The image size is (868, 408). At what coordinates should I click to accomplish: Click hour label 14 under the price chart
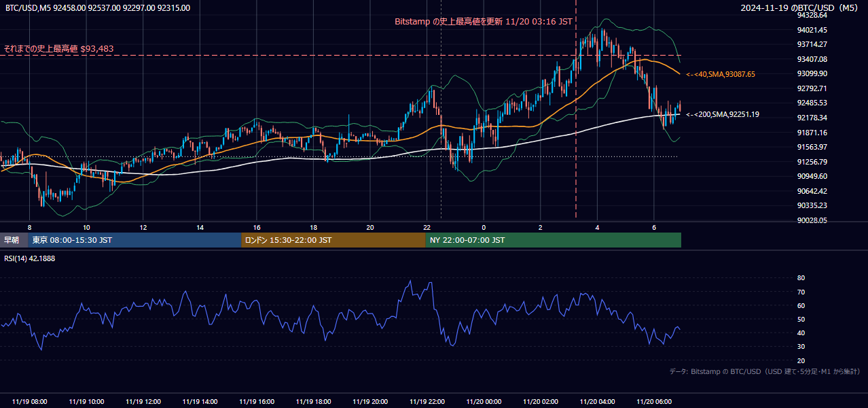click(x=200, y=227)
